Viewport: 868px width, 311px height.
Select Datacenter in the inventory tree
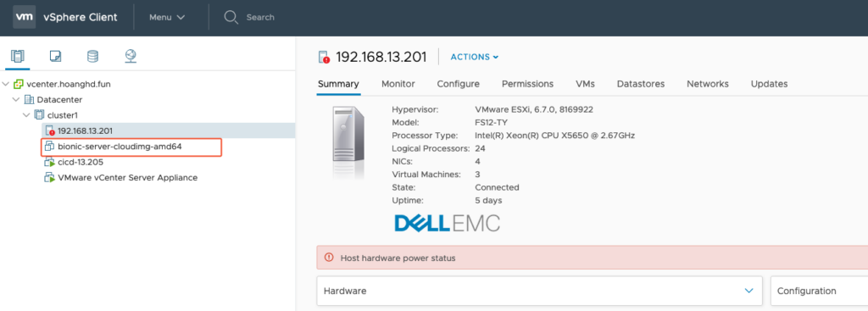59,100
